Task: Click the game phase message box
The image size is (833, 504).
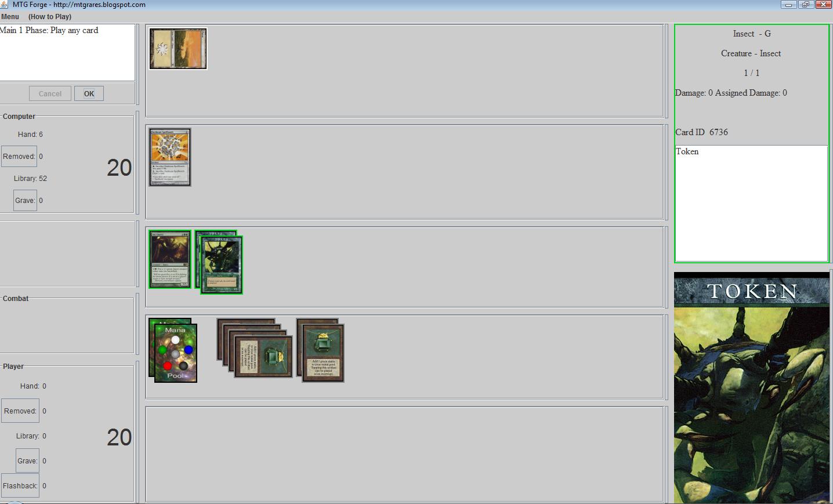Action: point(67,52)
